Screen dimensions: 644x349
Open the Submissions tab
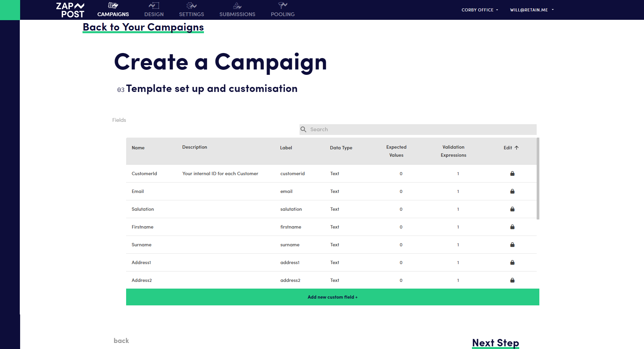coord(237,10)
